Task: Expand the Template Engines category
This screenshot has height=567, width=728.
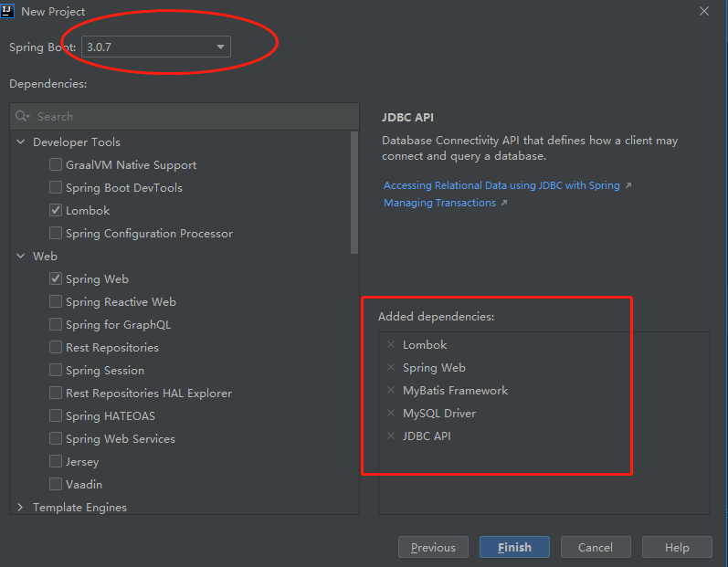Action: coord(21,508)
